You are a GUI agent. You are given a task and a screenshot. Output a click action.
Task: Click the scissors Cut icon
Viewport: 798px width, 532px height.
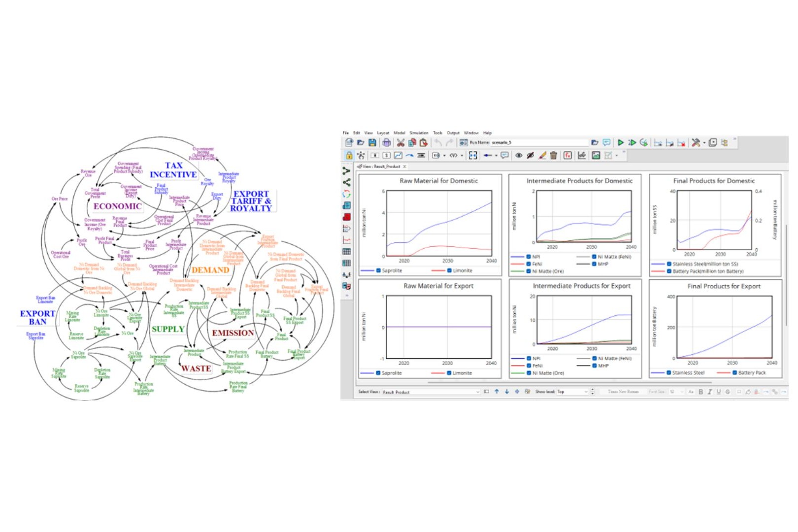pyautogui.click(x=400, y=143)
